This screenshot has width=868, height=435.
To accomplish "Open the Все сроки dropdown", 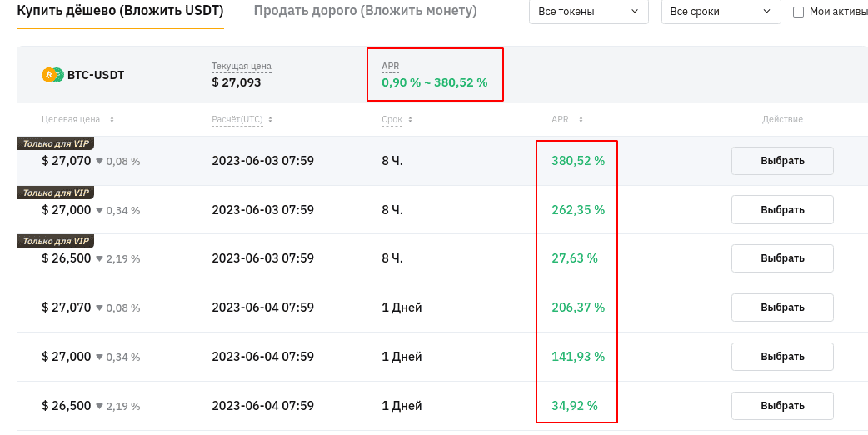I will click(x=721, y=12).
